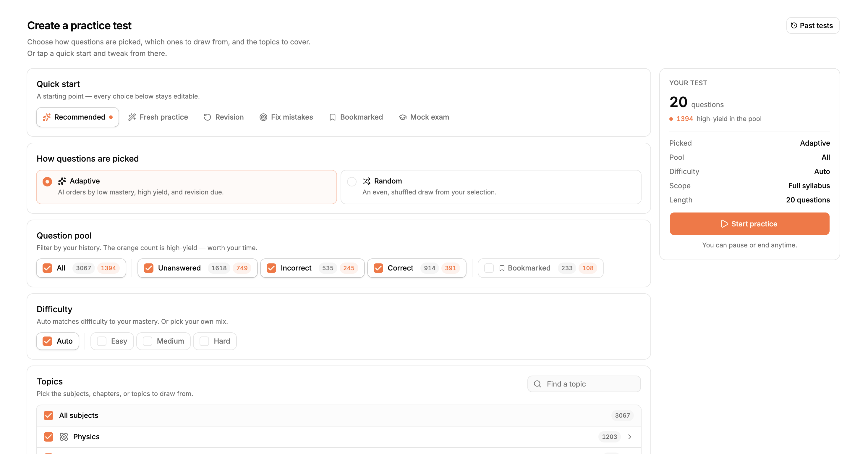
Task: Uncheck the Incorrect pool checkbox
Action: click(271, 268)
